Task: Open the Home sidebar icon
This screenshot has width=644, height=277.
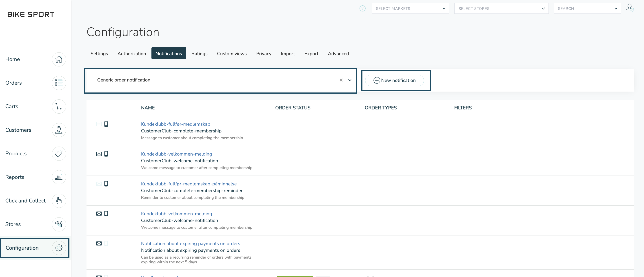Action: click(x=59, y=59)
